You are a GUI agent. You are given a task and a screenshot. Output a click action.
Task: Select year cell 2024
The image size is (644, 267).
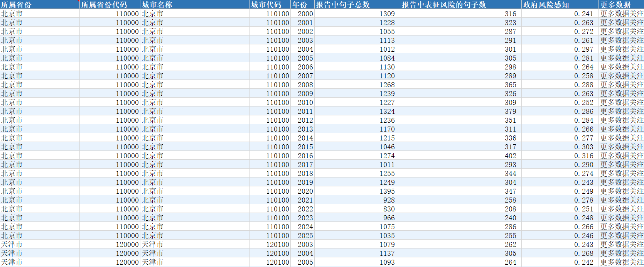click(x=305, y=226)
